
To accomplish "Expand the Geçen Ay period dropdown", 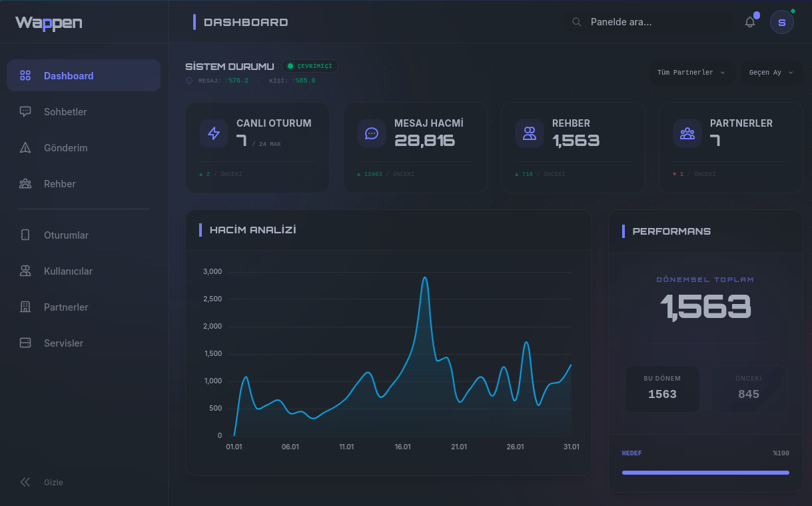I will point(771,73).
